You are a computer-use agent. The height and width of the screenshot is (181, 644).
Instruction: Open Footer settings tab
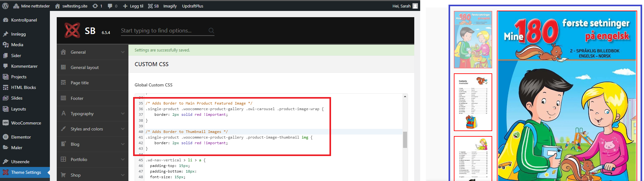(93, 98)
